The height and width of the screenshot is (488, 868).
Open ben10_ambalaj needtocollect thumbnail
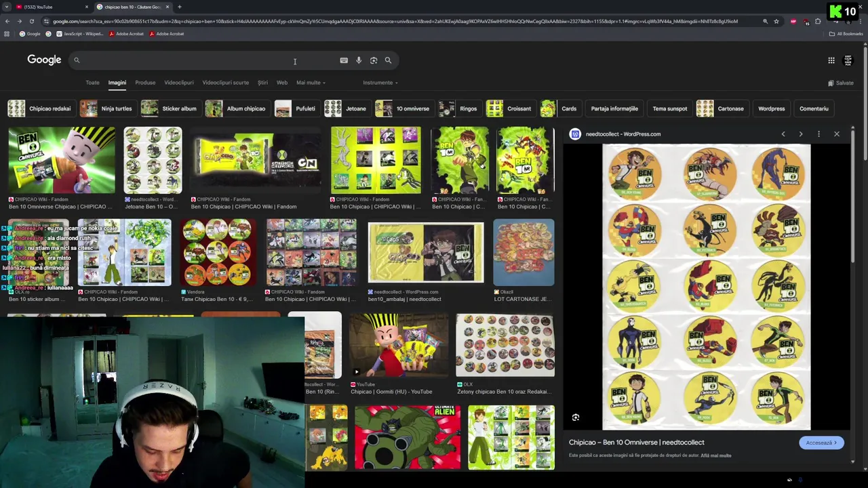[x=426, y=252]
